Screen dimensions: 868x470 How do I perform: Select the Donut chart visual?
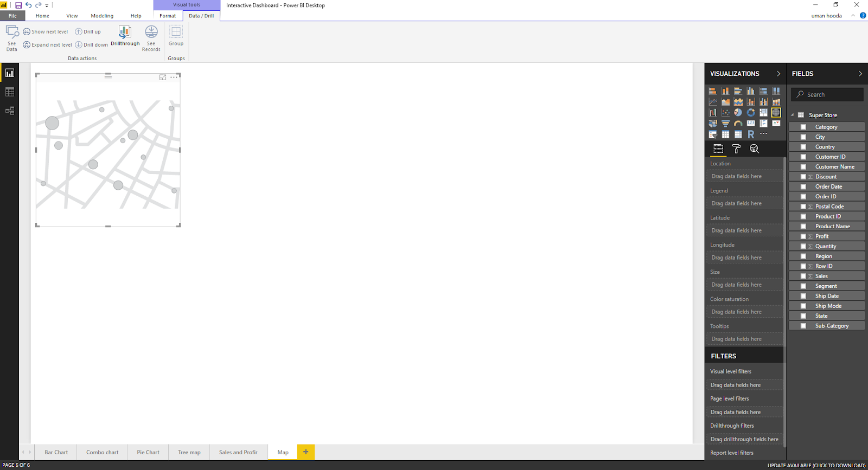tap(751, 113)
